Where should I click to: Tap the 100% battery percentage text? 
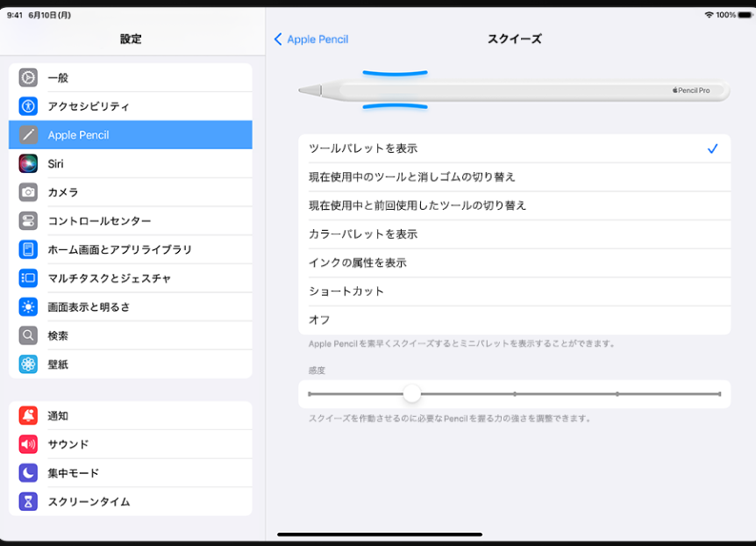(x=725, y=15)
